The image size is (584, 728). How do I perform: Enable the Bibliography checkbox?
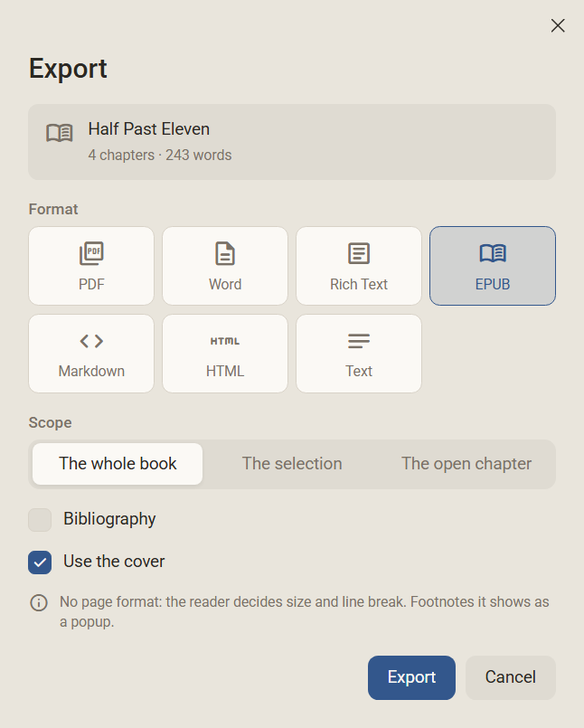[40, 519]
